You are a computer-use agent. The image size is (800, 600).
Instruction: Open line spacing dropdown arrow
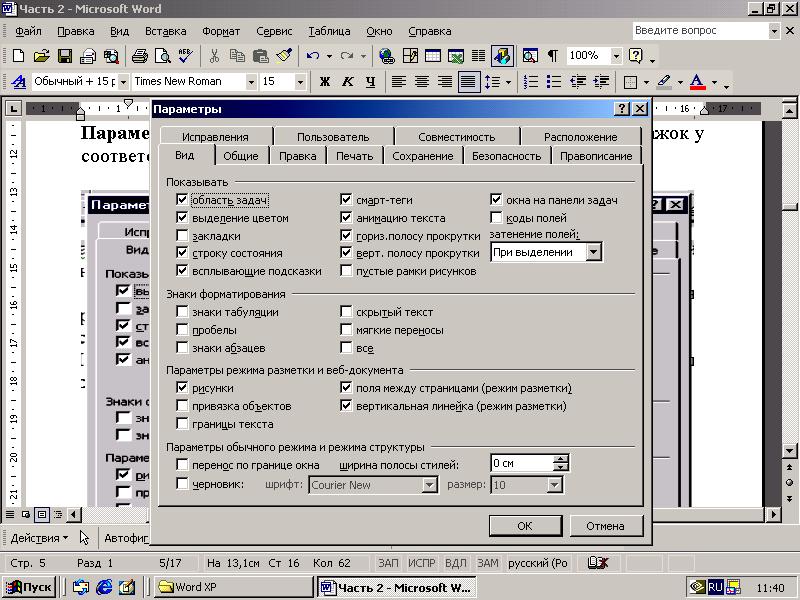tap(508, 82)
